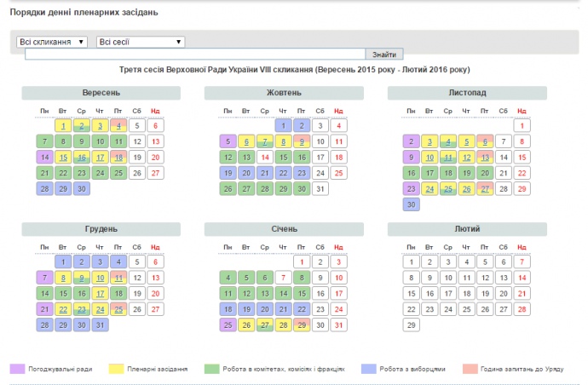Click pink 'Година запитань до Уряду' swatch
588x385 pixels.
tap(471, 369)
